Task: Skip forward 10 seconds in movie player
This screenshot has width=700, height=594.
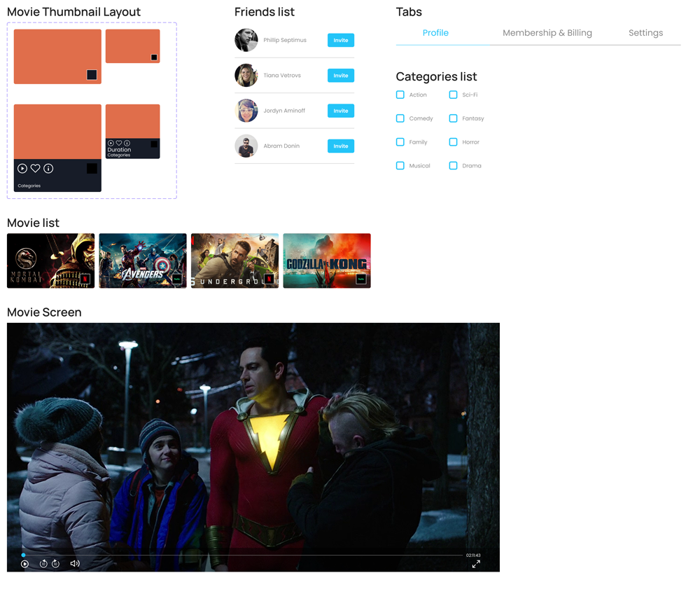Action: coord(56,564)
